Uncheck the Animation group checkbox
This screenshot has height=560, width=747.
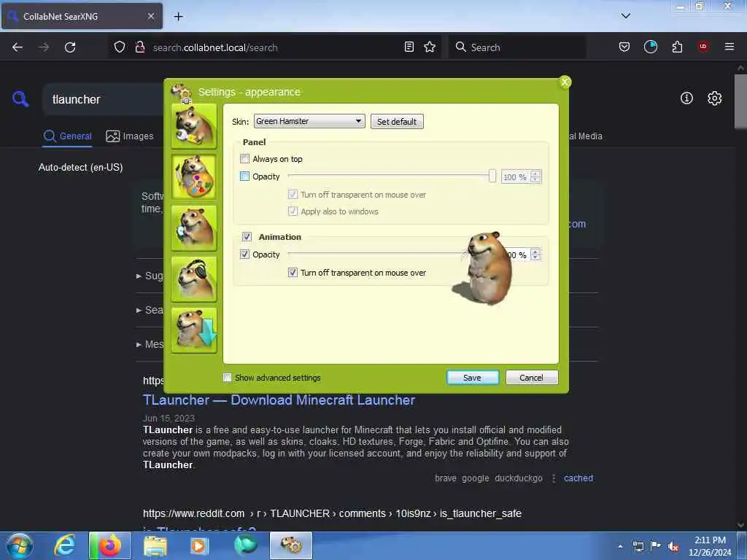[247, 237]
